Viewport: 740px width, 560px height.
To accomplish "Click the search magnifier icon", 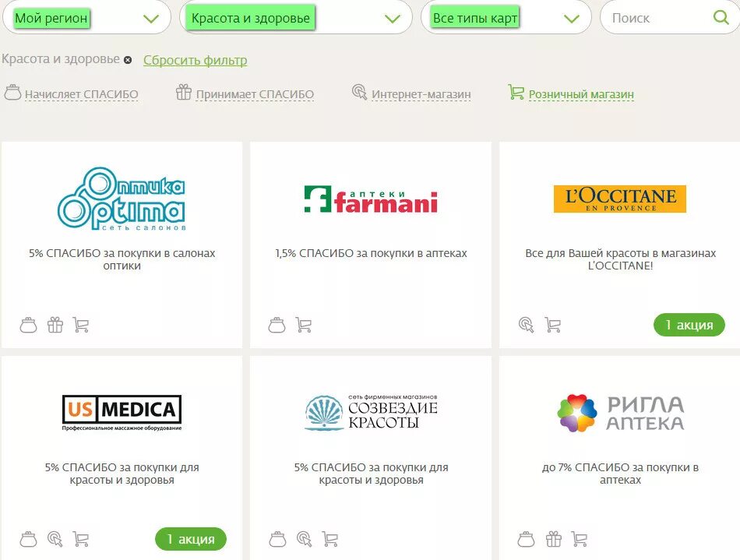I will 721,18.
